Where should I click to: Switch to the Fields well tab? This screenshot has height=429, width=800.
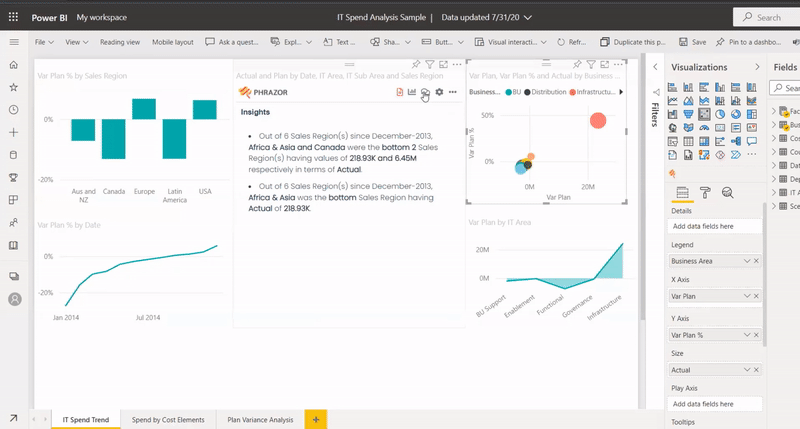coord(682,192)
